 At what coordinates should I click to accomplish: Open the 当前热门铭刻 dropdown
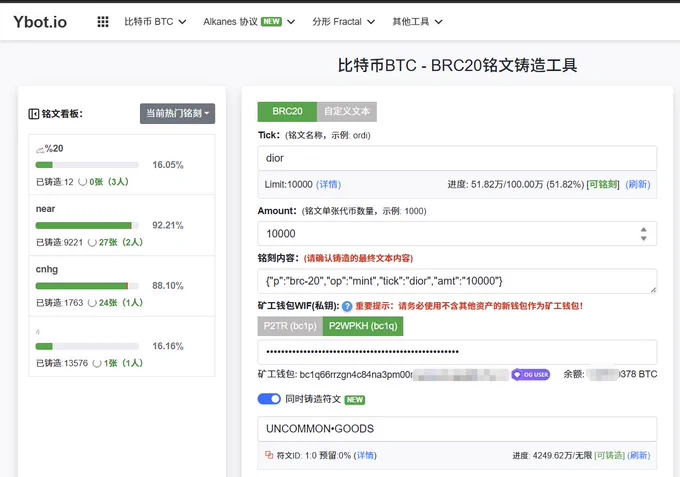pyautogui.click(x=177, y=114)
